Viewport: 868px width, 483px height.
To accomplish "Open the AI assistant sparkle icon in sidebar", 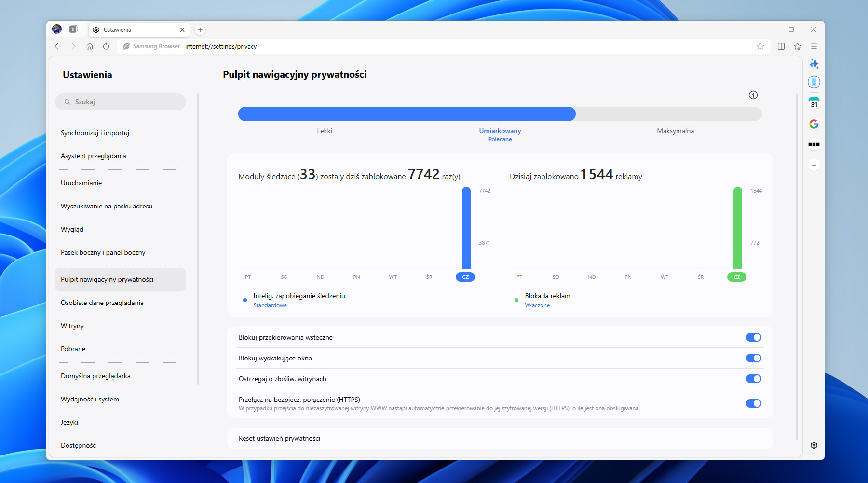I will tap(814, 64).
